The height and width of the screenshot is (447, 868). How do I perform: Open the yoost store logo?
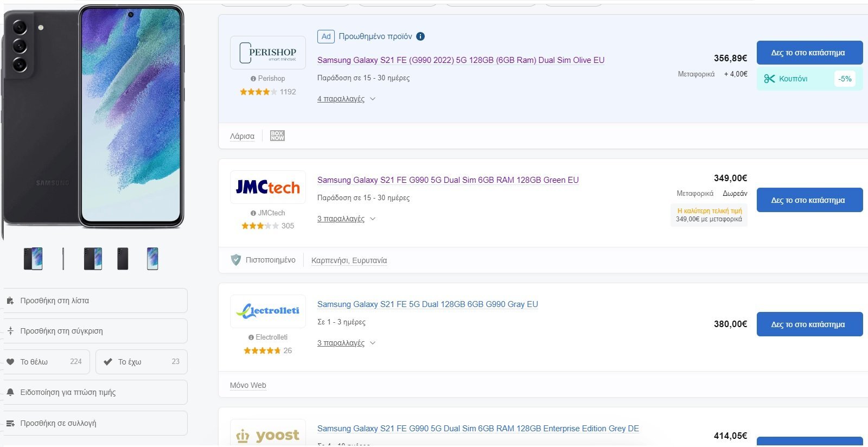268,433
